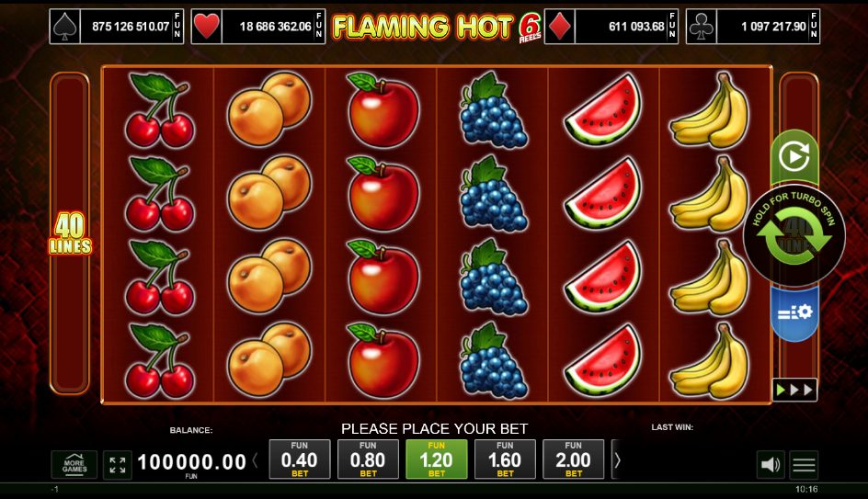868x499 pixels.
Task: Set bet to 2.00
Action: pyautogui.click(x=574, y=459)
